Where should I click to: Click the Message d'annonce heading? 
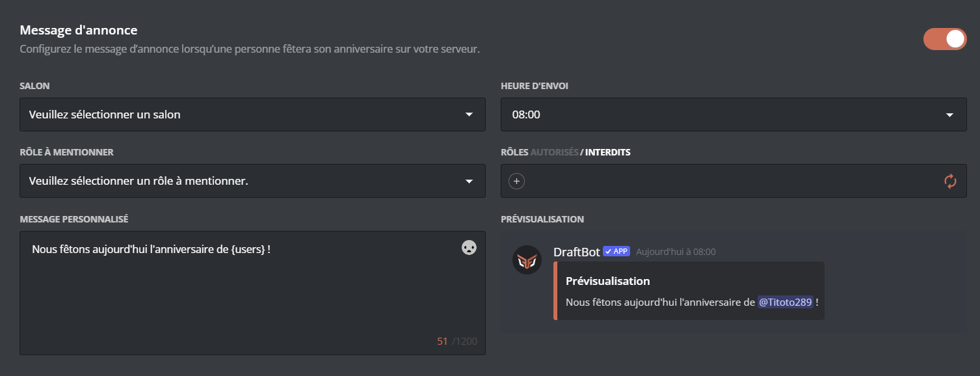pos(79,29)
